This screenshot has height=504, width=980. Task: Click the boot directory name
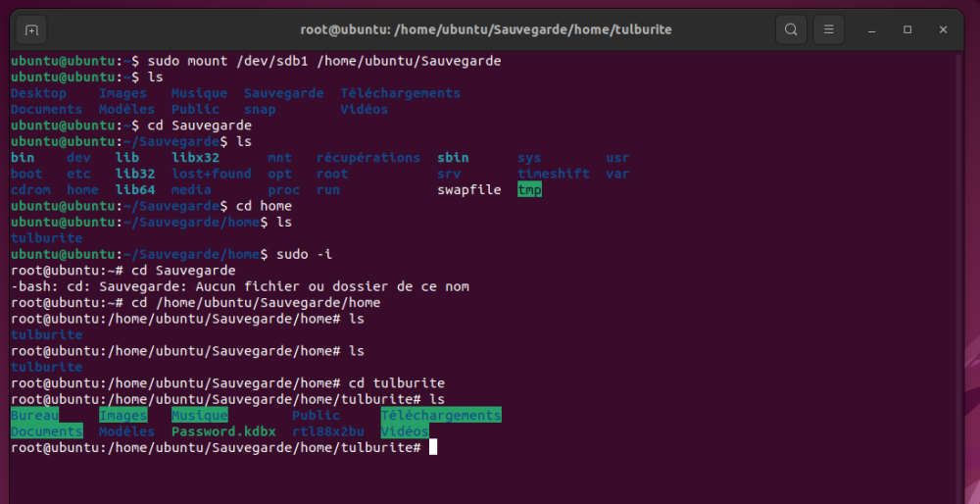tap(26, 174)
